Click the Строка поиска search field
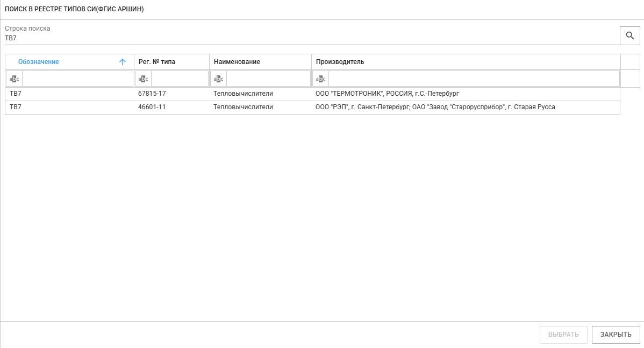 tap(312, 38)
